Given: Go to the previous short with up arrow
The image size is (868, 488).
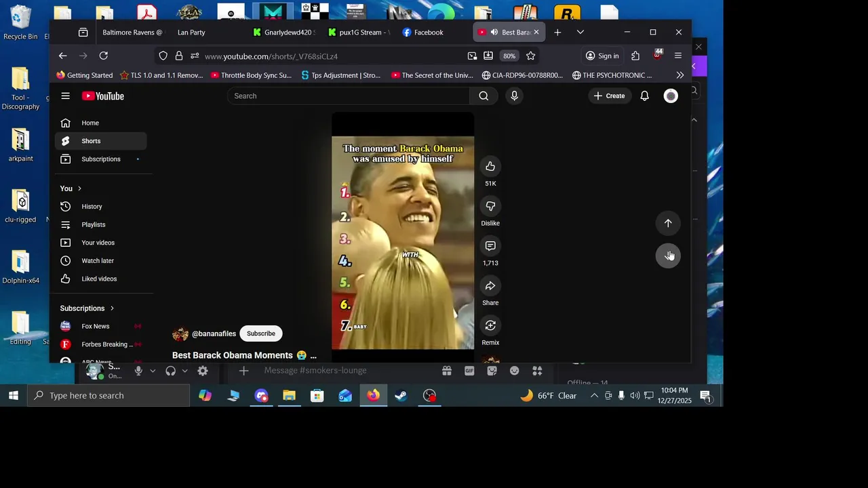Looking at the screenshot, I should pos(668,223).
